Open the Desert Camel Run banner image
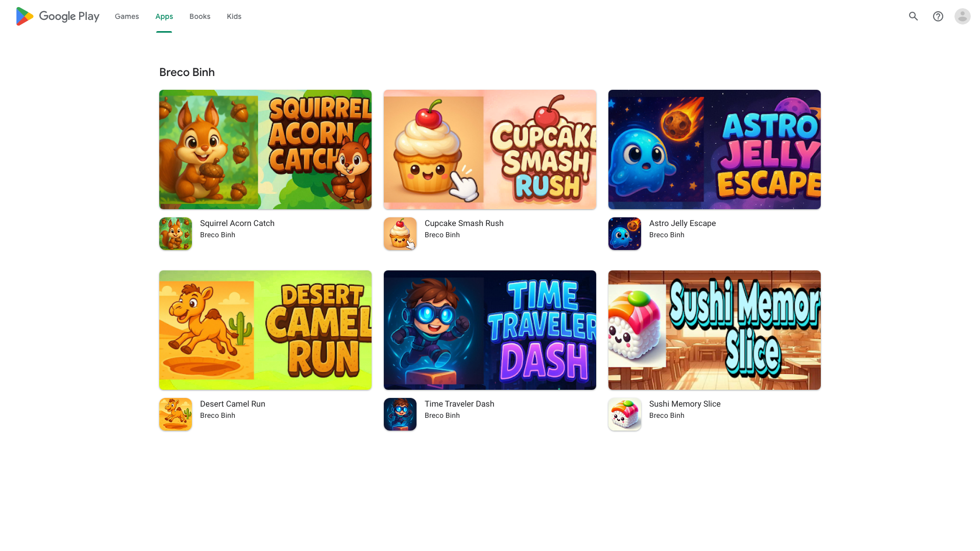This screenshot has height=551, width=980. click(x=265, y=330)
